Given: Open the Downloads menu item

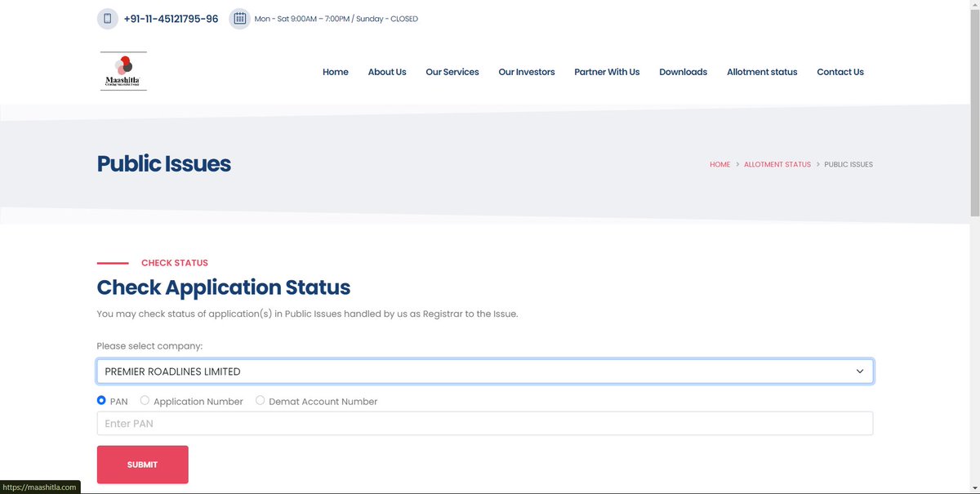Looking at the screenshot, I should 684,72.
